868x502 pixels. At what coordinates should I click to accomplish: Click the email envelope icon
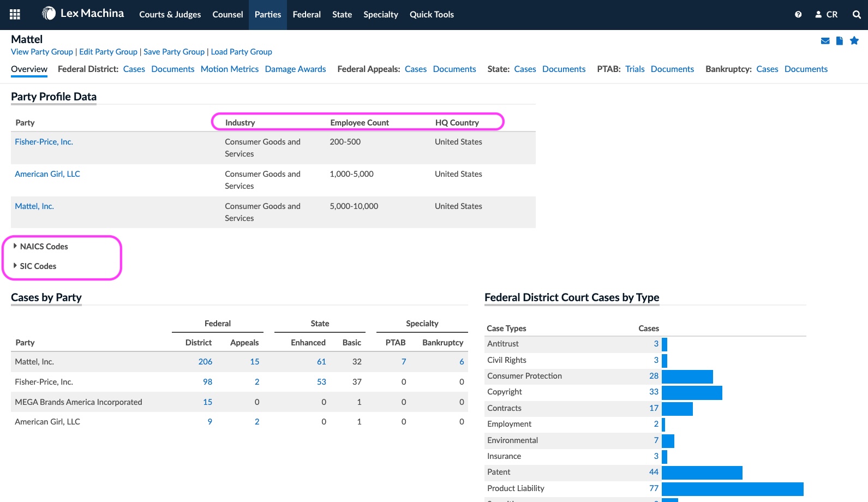pyautogui.click(x=825, y=41)
